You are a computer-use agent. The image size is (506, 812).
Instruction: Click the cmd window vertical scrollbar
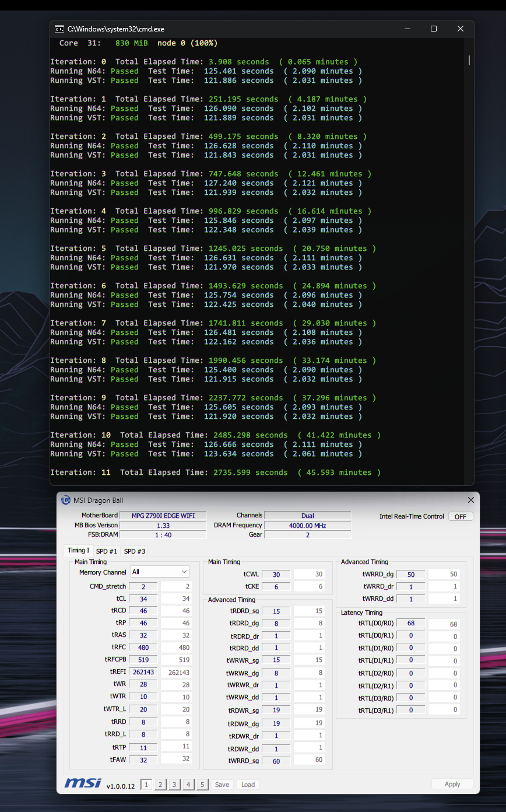click(x=469, y=60)
